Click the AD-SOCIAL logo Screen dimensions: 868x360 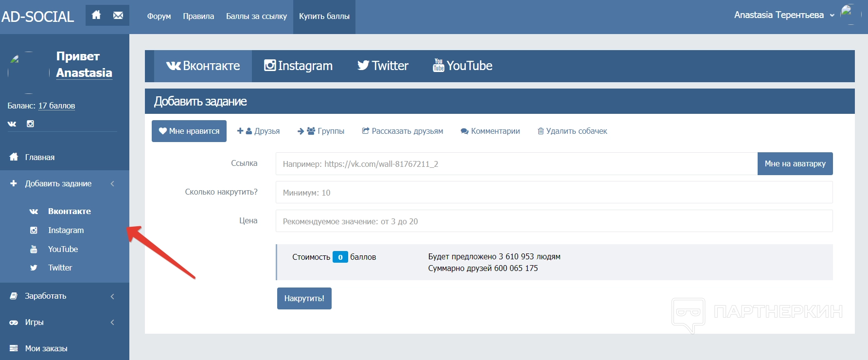38,17
